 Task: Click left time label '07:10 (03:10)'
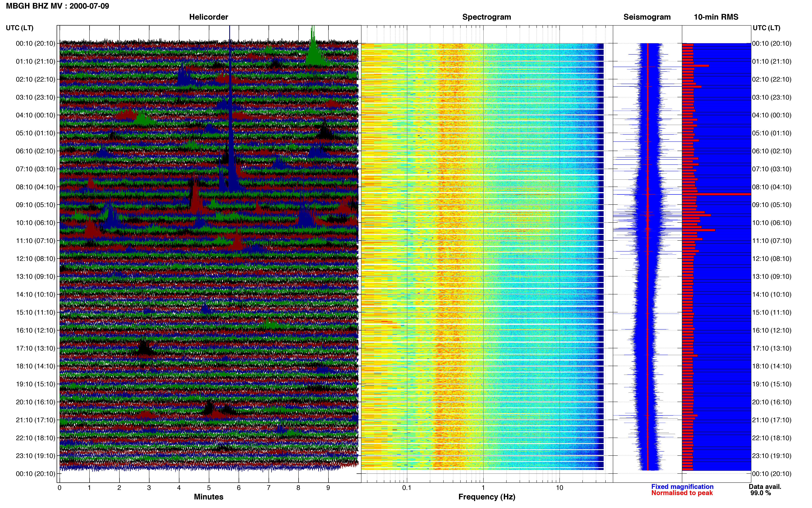click(x=36, y=169)
